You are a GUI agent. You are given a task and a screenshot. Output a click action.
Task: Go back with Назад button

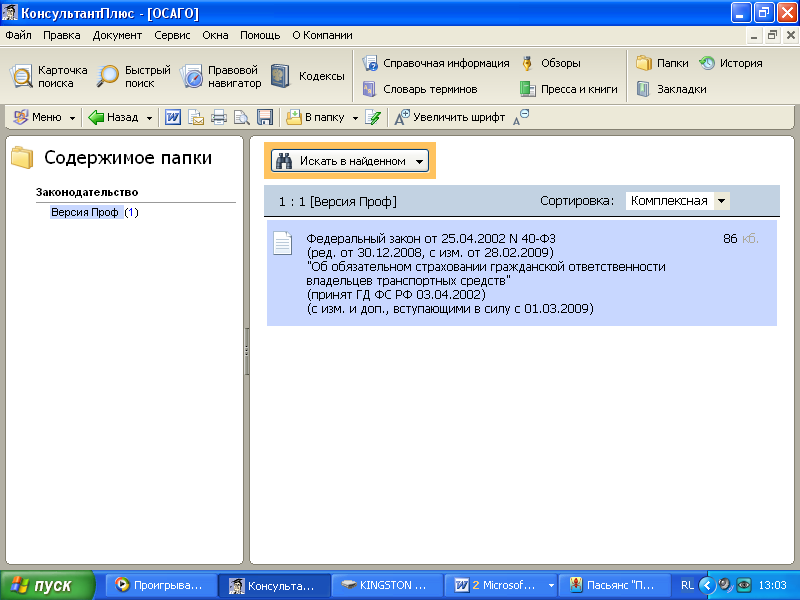[x=113, y=117]
